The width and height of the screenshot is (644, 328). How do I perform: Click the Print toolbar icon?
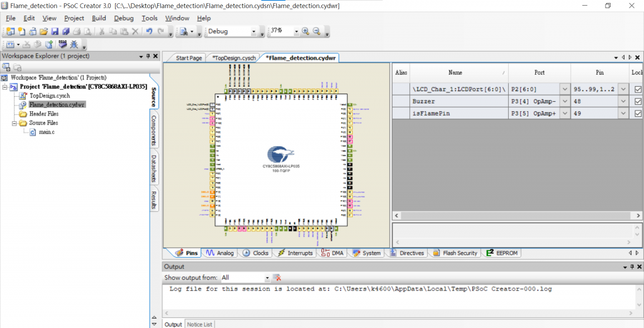tap(77, 31)
